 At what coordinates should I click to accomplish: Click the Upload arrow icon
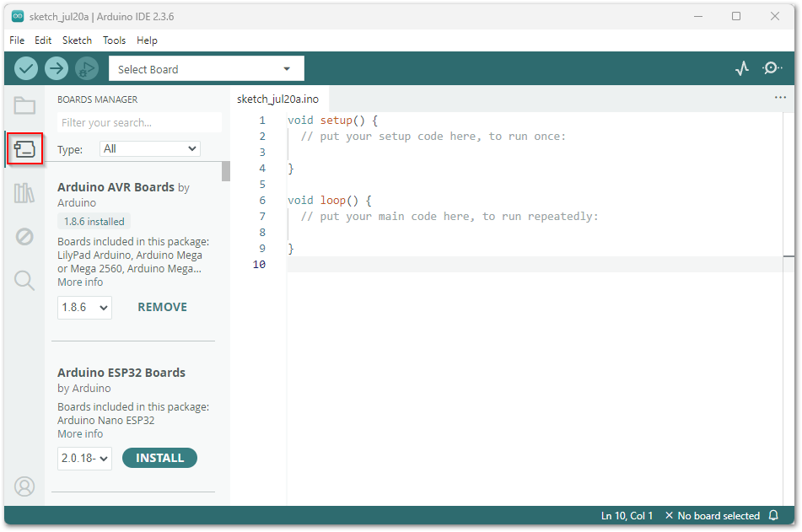point(57,68)
